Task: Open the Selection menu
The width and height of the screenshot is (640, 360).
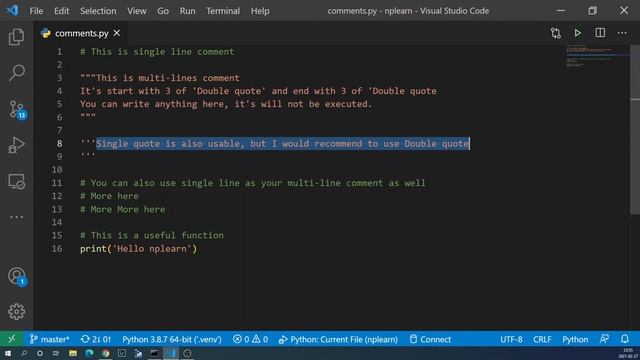Action: pyautogui.click(x=98, y=11)
